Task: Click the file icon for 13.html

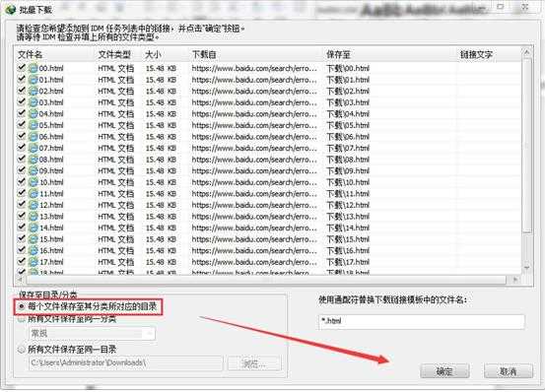Action: (x=34, y=217)
